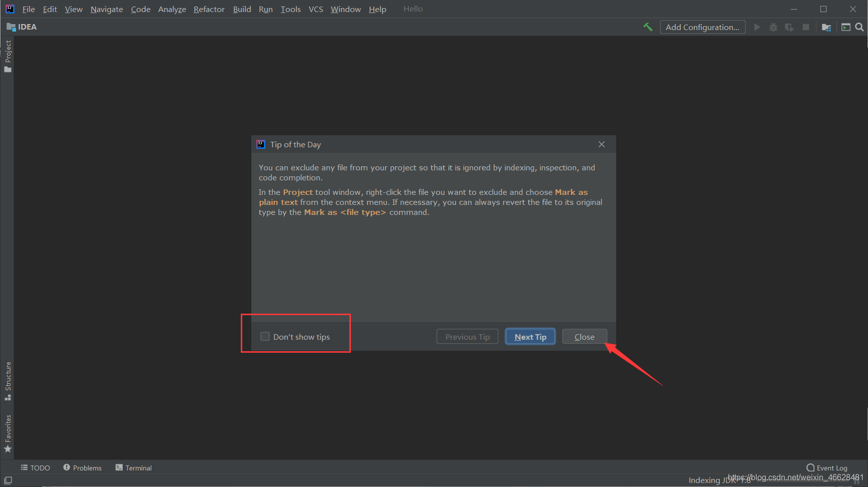The height and width of the screenshot is (487, 868).
Task: Open the Project Structure folder icon
Action: pos(826,27)
